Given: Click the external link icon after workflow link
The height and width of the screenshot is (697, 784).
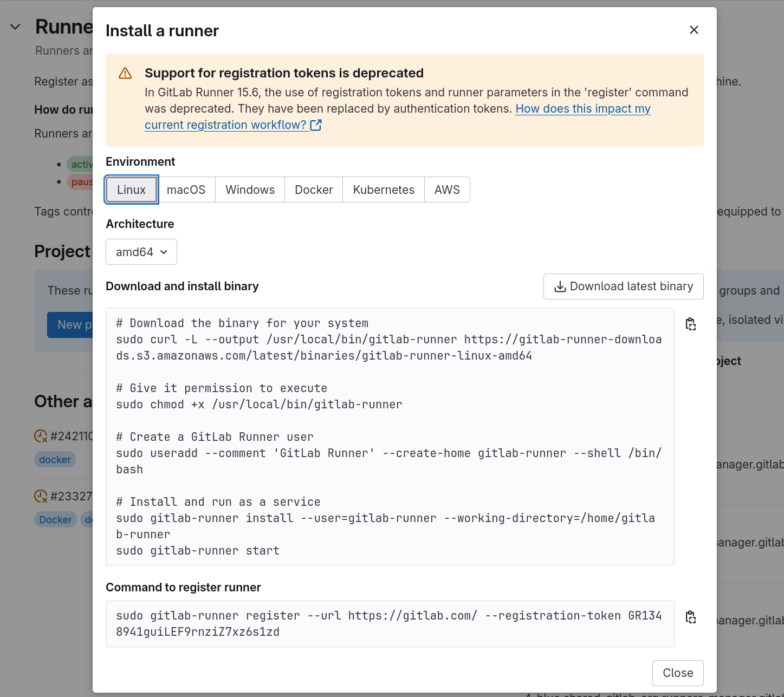Looking at the screenshot, I should point(316,125).
